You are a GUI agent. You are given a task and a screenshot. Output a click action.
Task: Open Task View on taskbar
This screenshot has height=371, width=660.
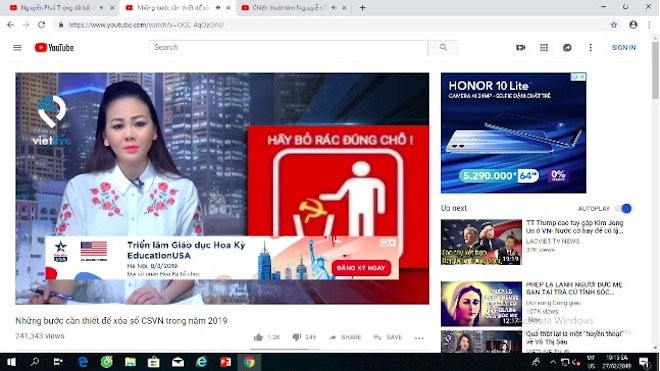coord(58,362)
